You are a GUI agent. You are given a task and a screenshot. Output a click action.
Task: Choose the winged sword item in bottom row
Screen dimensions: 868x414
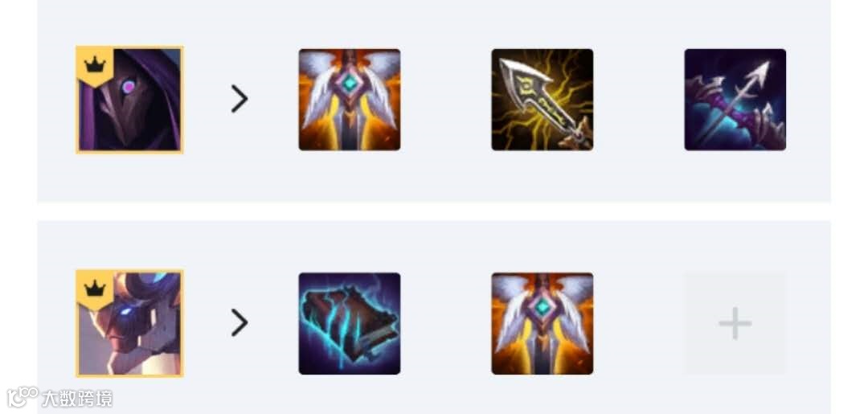542,323
